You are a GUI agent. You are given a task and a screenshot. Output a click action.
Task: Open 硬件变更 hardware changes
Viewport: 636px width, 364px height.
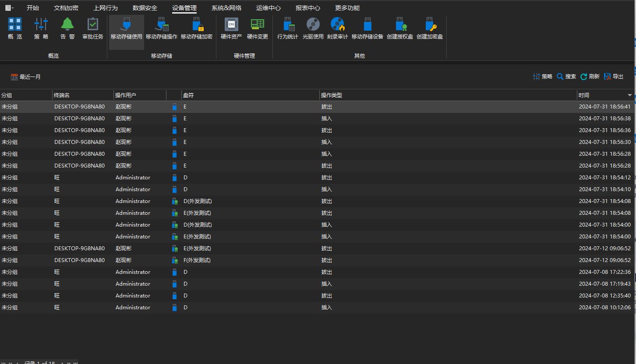(x=258, y=29)
